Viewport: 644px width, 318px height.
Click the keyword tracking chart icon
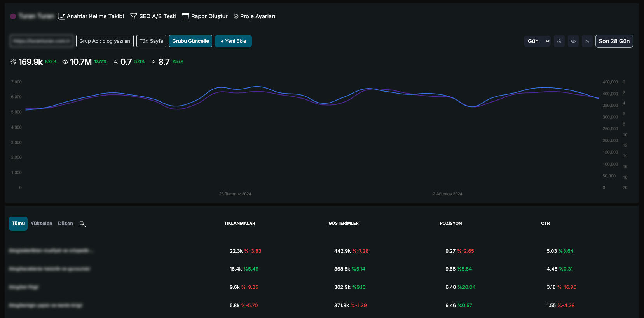61,16
